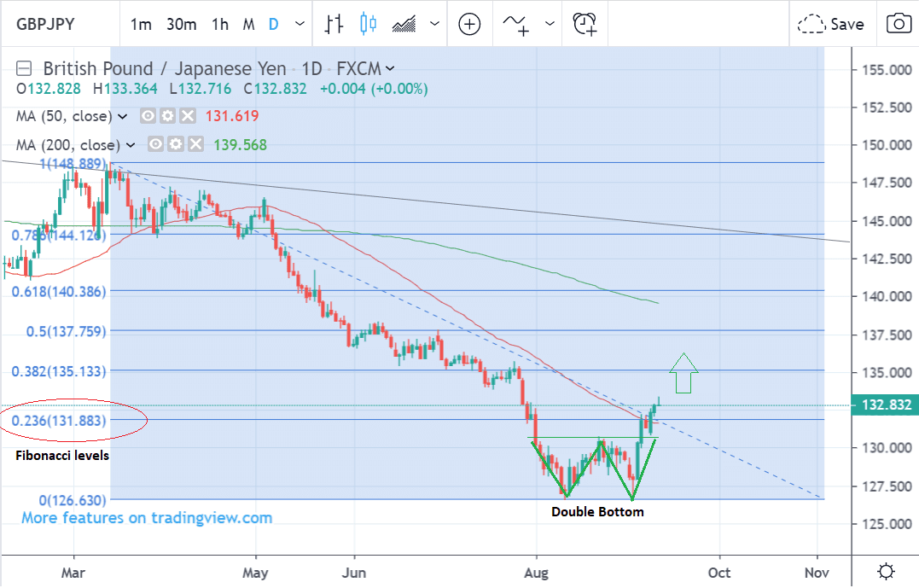Click the Save button
The width and height of the screenshot is (919, 588).
point(832,24)
